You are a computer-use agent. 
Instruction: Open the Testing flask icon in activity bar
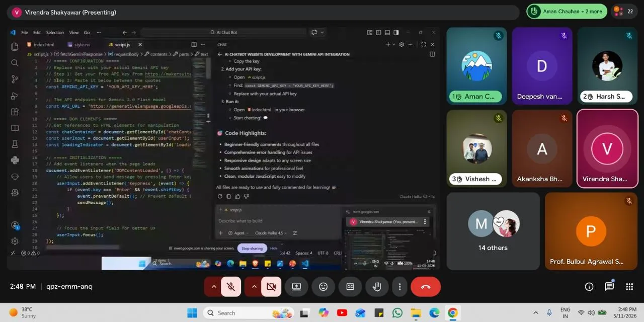[x=15, y=144]
